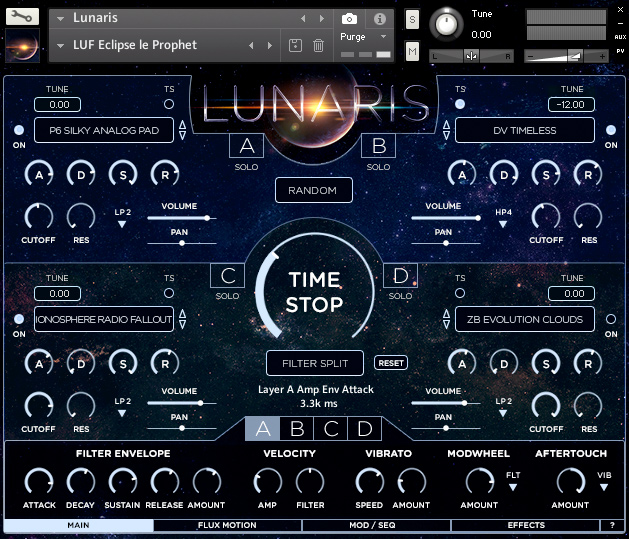Delete snapshot with the trash icon
629x539 pixels.
[318, 45]
